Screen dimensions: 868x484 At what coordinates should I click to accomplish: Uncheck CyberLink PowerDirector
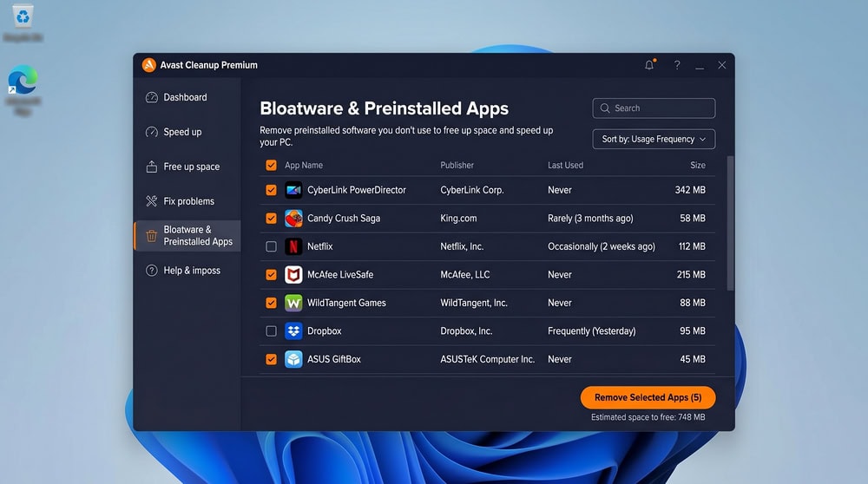pyautogui.click(x=271, y=190)
